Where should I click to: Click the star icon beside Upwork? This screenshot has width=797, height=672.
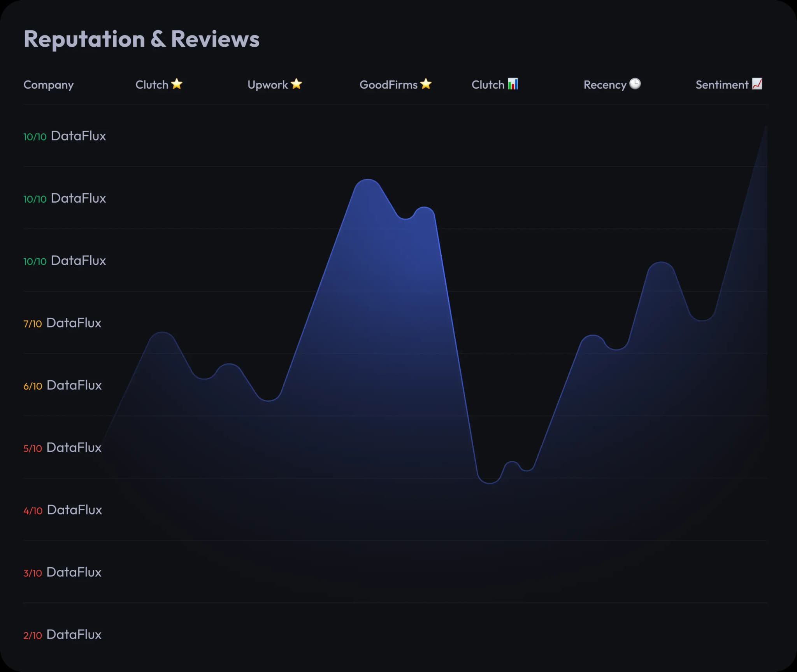tap(296, 84)
